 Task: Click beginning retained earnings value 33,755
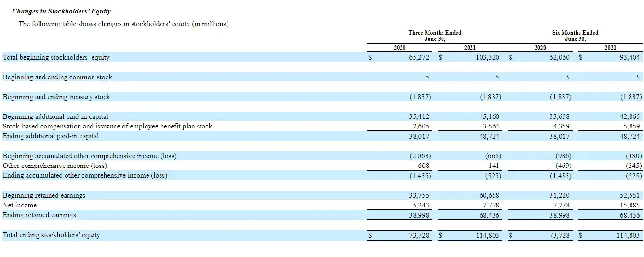(418, 195)
